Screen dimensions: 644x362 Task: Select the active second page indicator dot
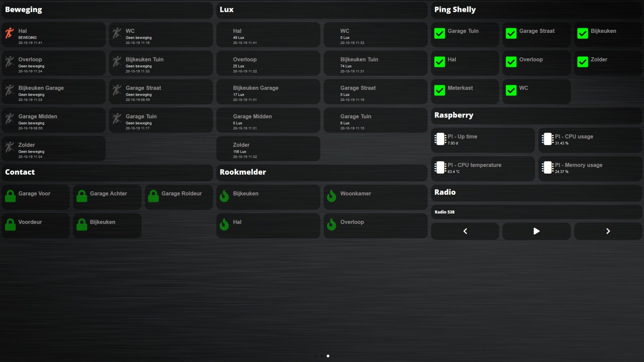(x=328, y=356)
